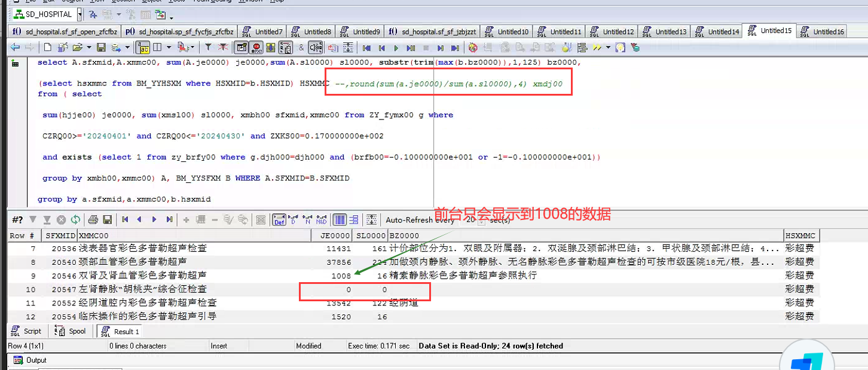Screen dimensions: 868x370
Task: Refresh the result grid with green arrows icon
Action: 75,219
